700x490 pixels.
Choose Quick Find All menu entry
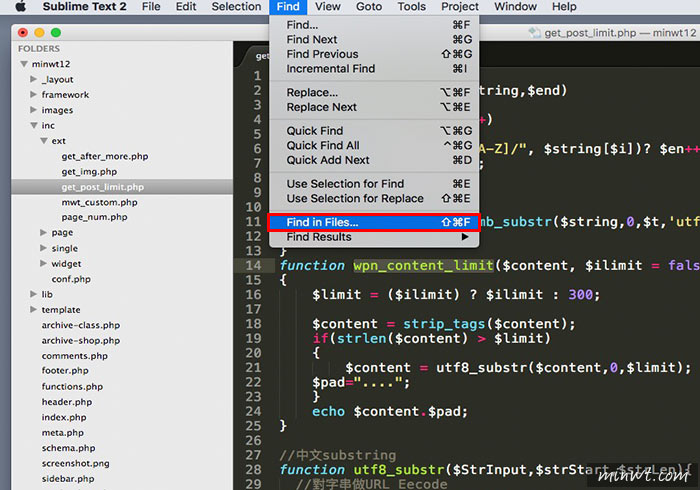(x=374, y=145)
